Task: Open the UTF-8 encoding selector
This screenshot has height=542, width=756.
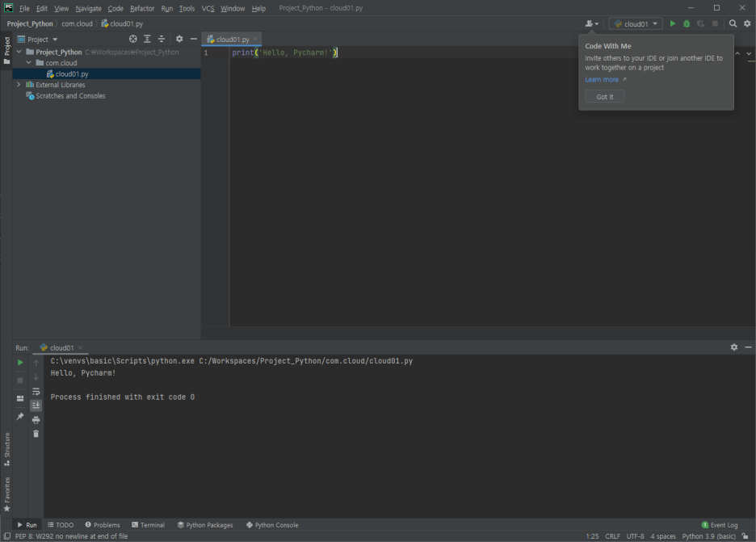Action: 635,536
